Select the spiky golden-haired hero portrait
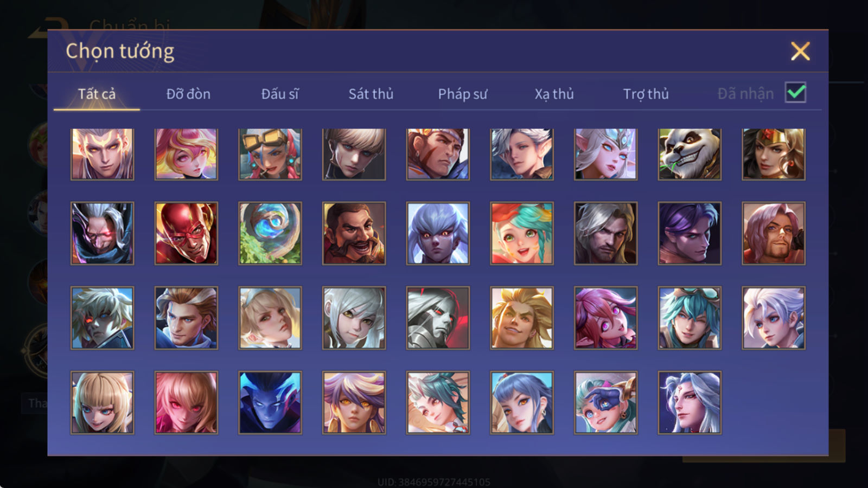The height and width of the screenshot is (488, 868). click(x=522, y=318)
